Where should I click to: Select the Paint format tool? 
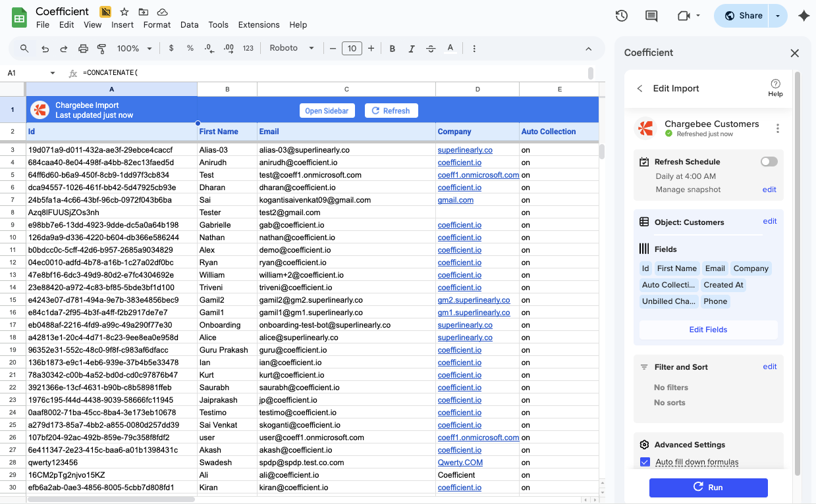point(100,48)
